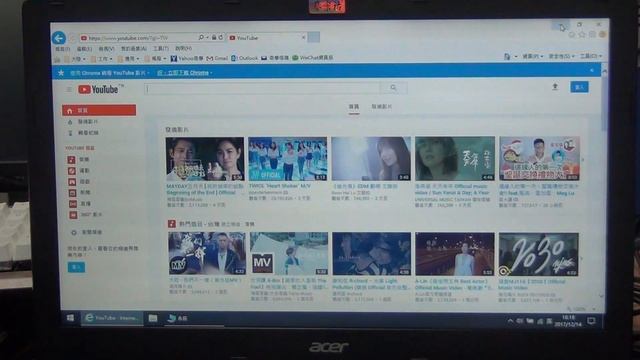
Task: Open the Safety dropdown in the command bar
Action: click(x=562, y=56)
